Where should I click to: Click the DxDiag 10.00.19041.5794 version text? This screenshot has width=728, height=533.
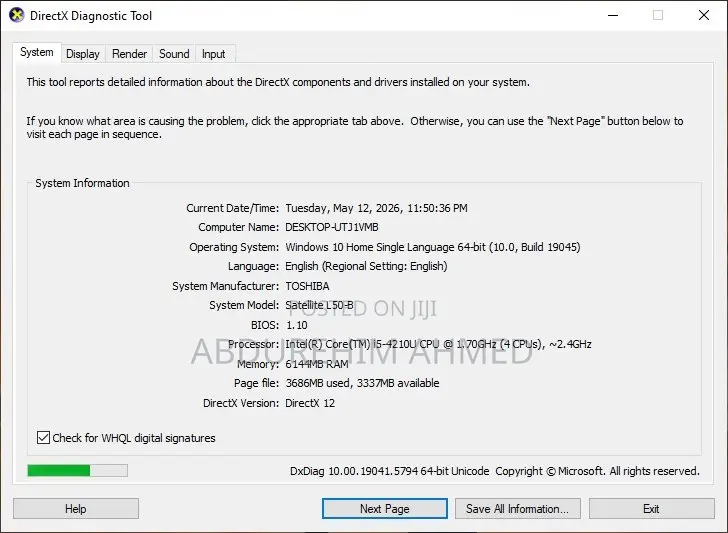(x=390, y=471)
